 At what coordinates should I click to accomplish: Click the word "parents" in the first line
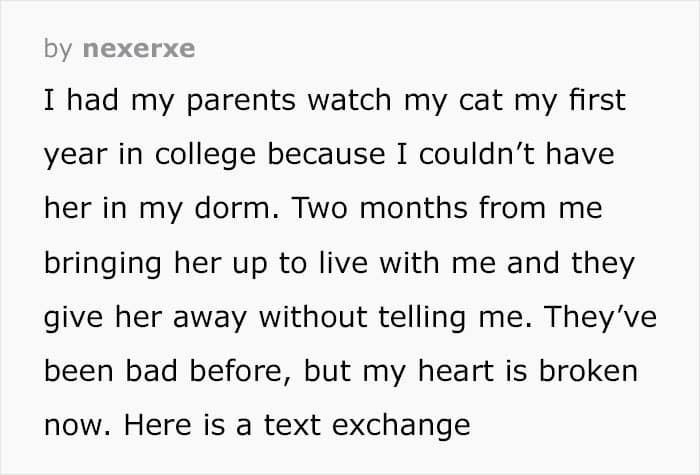(x=241, y=101)
